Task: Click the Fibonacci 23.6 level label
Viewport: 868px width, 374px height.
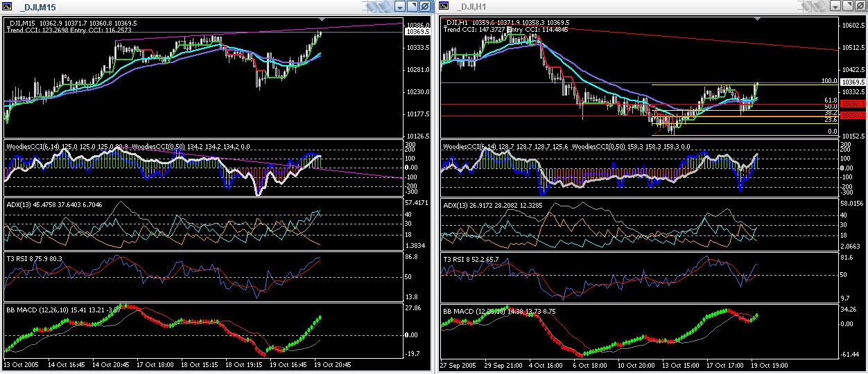Action: 832,119
